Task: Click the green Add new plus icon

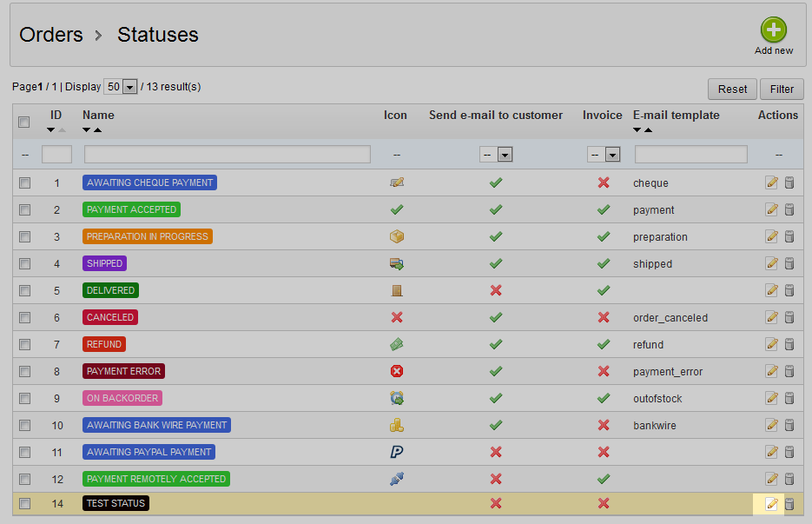Action: tap(773, 30)
